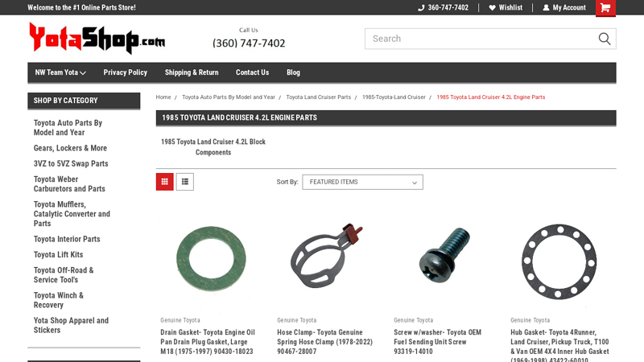Open the Contact Us menu item

pyautogui.click(x=252, y=72)
